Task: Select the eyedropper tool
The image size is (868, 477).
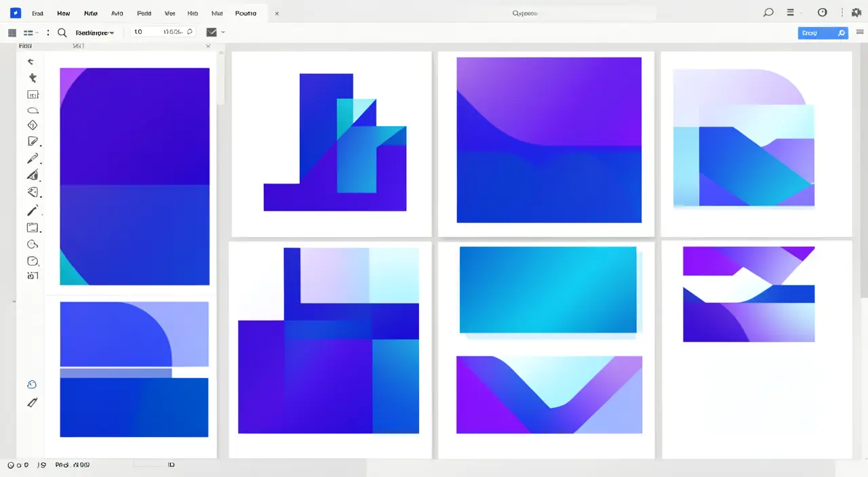Action: [x=33, y=159]
